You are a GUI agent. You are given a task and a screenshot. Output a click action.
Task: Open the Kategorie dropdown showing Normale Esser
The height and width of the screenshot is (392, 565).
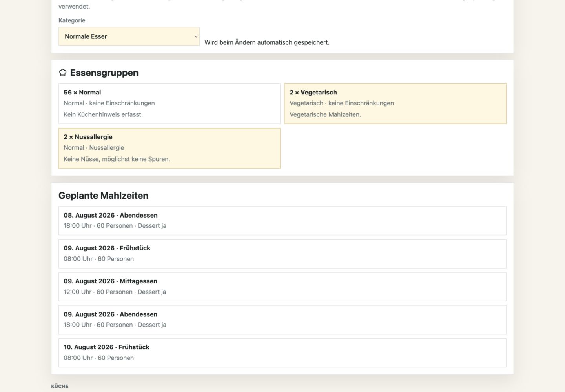point(129,36)
